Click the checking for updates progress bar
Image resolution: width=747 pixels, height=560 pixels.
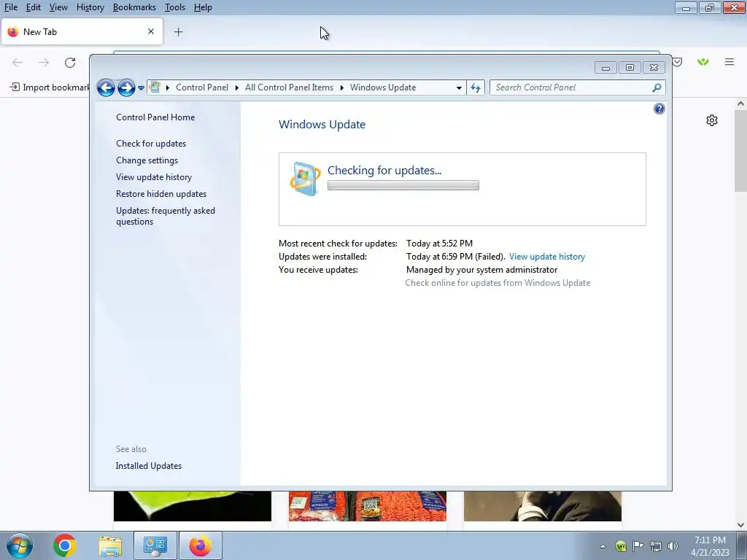[x=403, y=185]
